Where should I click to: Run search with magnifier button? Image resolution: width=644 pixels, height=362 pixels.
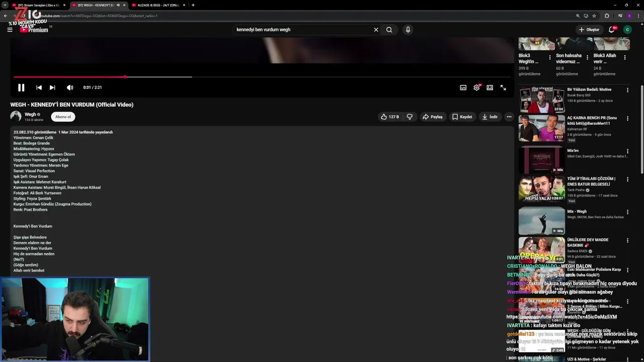click(389, 30)
